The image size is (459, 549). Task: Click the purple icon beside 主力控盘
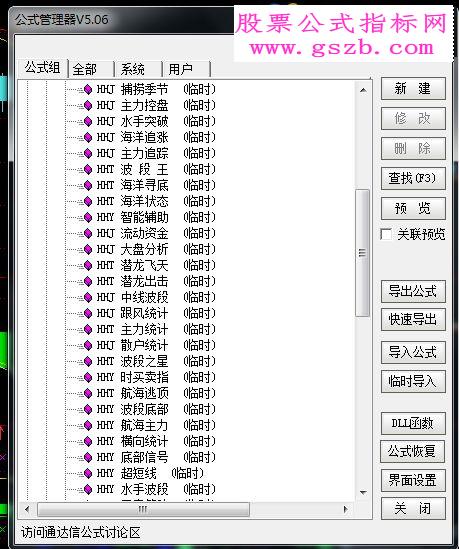coord(88,105)
